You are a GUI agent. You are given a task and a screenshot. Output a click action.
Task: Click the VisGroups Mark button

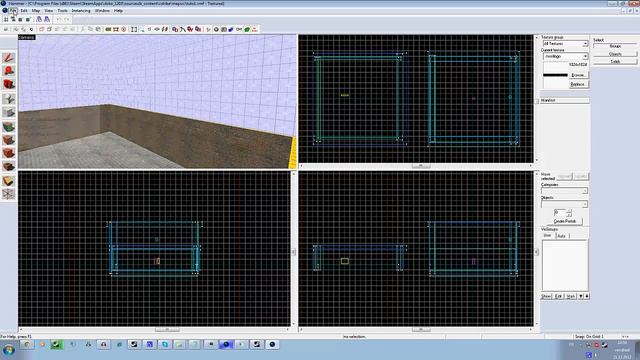click(x=571, y=296)
